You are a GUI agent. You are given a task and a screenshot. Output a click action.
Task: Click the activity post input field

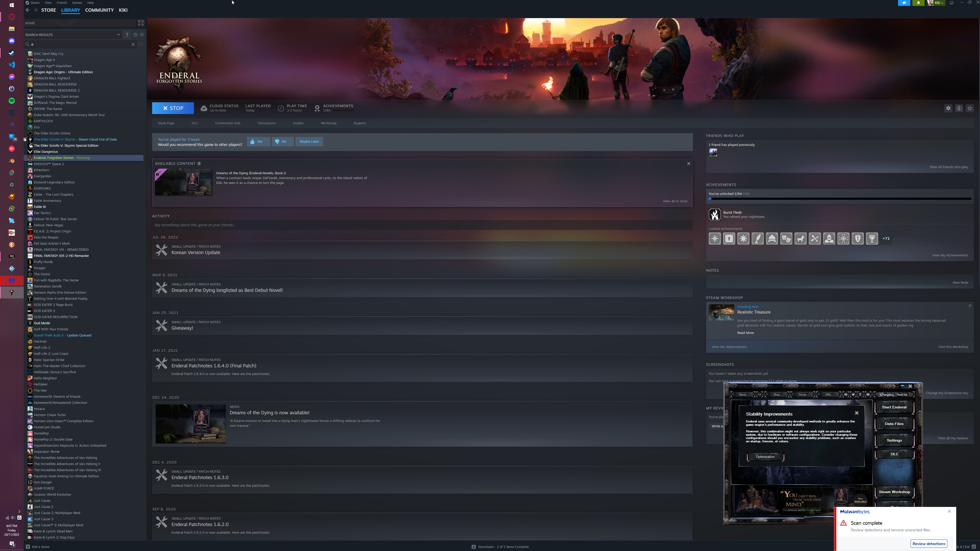pos(422,225)
